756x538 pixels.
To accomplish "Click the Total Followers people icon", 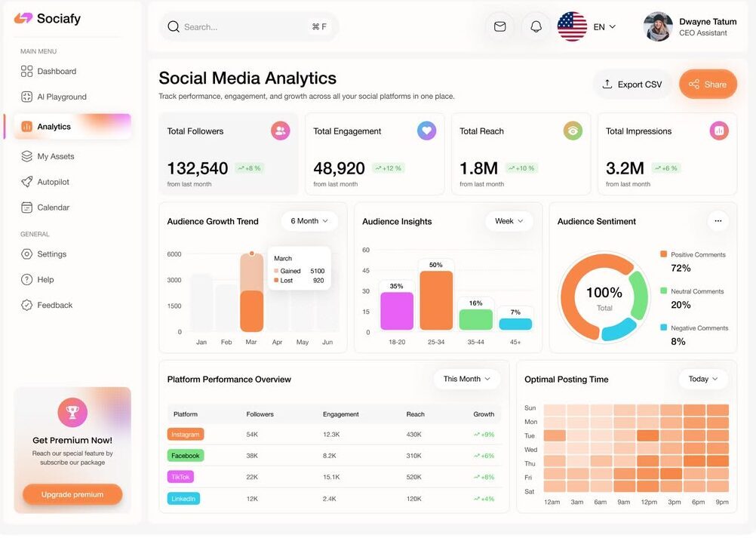I will click(280, 131).
